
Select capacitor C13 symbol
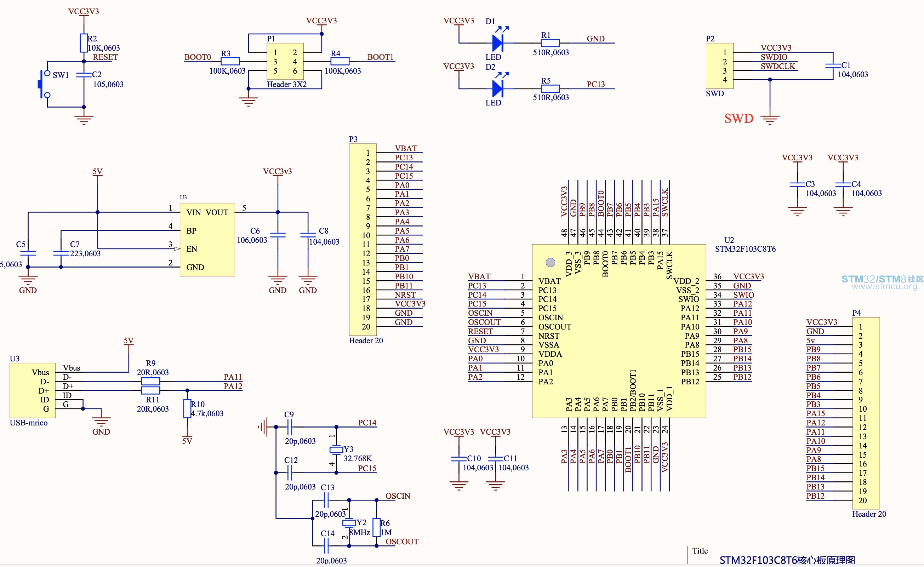(x=326, y=500)
